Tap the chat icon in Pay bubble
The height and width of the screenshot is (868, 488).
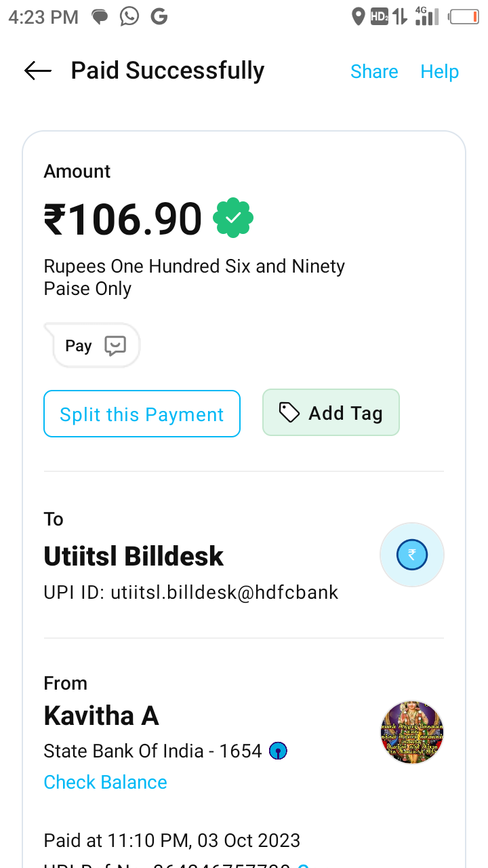[115, 346]
